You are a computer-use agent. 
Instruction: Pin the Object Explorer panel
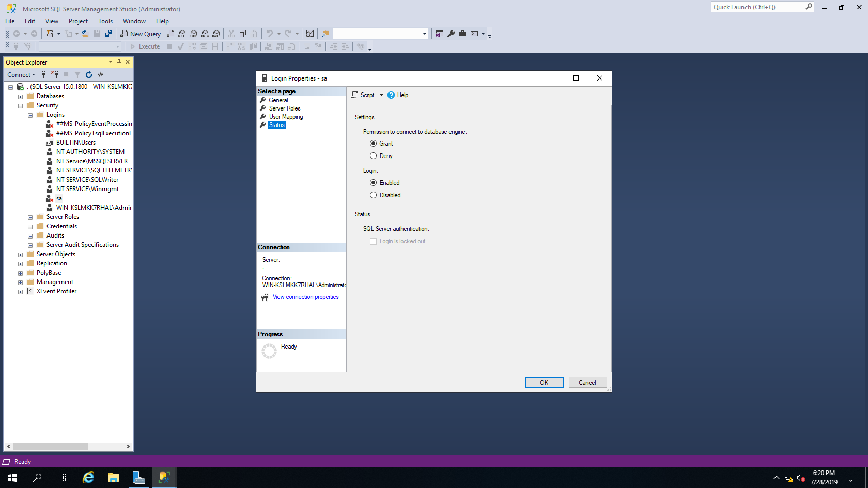(119, 62)
